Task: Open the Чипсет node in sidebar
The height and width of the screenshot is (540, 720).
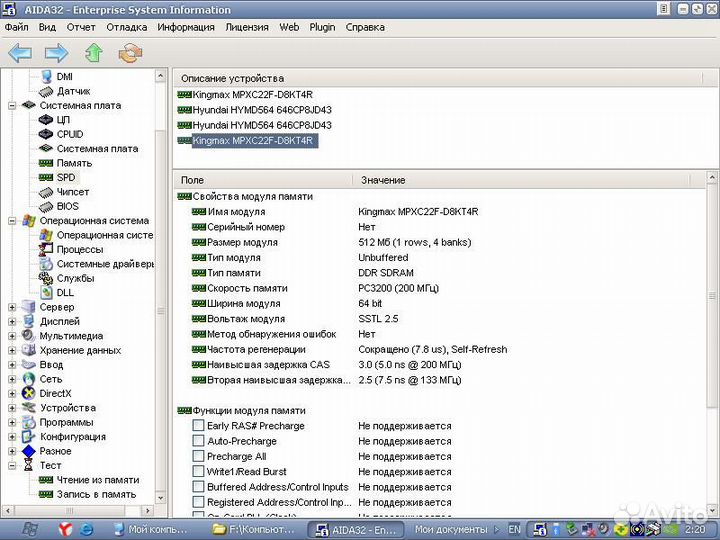Action: point(73,192)
